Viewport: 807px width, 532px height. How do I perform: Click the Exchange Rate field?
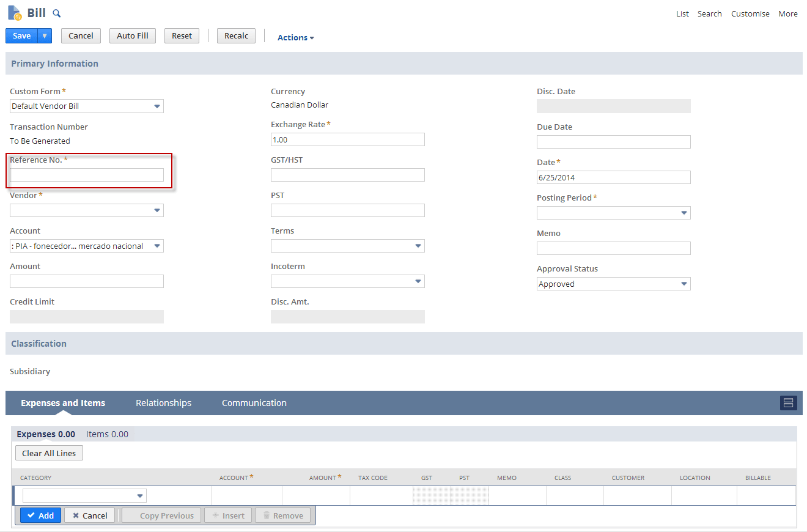(x=348, y=139)
